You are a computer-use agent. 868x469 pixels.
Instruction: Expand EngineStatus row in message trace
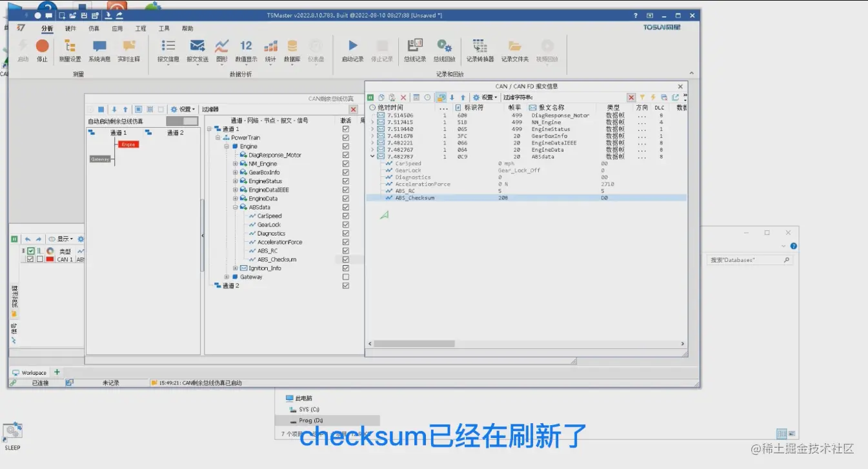[x=372, y=129]
